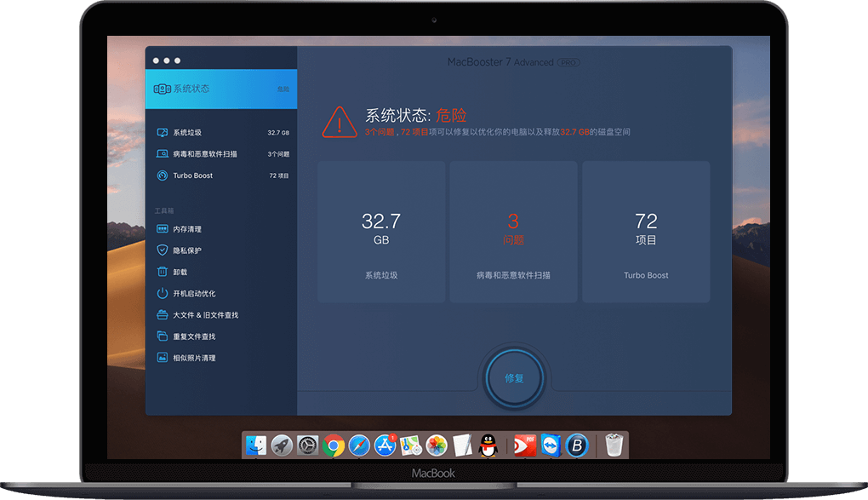Click the 32.7 GB 系统垃圾 card

(381, 232)
